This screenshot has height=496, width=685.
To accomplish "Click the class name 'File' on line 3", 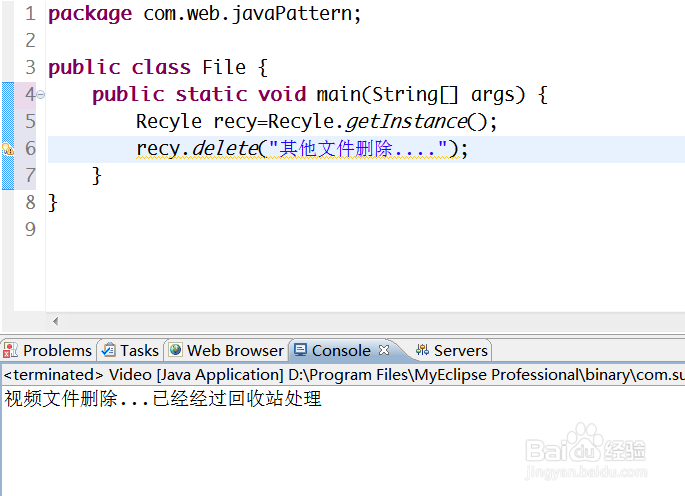I will (x=224, y=68).
